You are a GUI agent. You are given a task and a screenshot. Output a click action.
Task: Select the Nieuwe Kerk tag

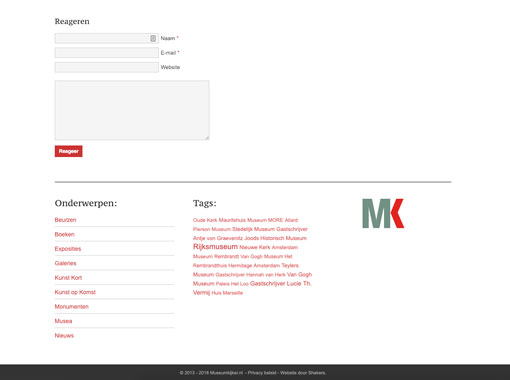[x=255, y=247]
